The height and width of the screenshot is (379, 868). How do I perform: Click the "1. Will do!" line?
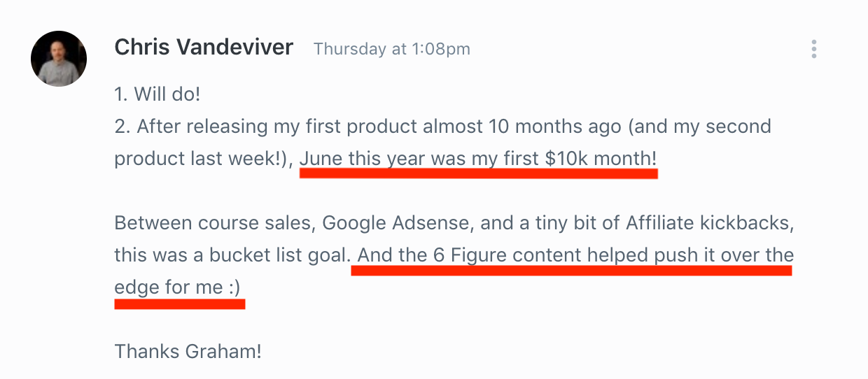tap(158, 93)
